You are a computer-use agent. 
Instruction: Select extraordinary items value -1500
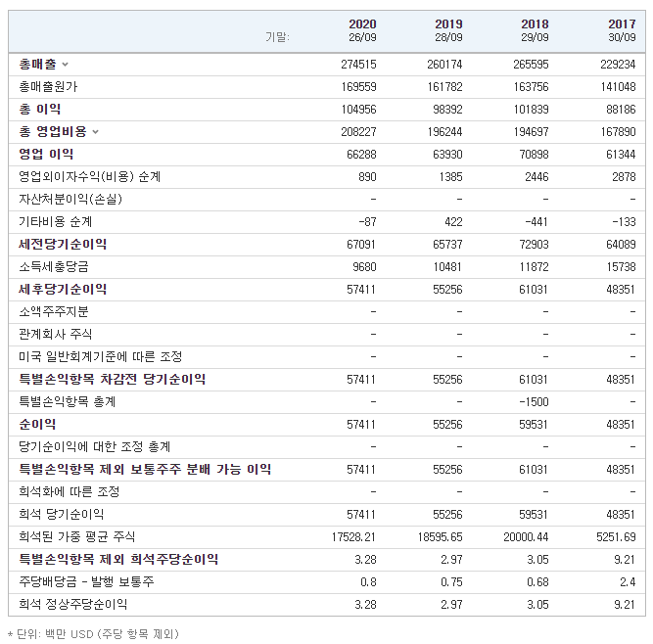[534, 402]
